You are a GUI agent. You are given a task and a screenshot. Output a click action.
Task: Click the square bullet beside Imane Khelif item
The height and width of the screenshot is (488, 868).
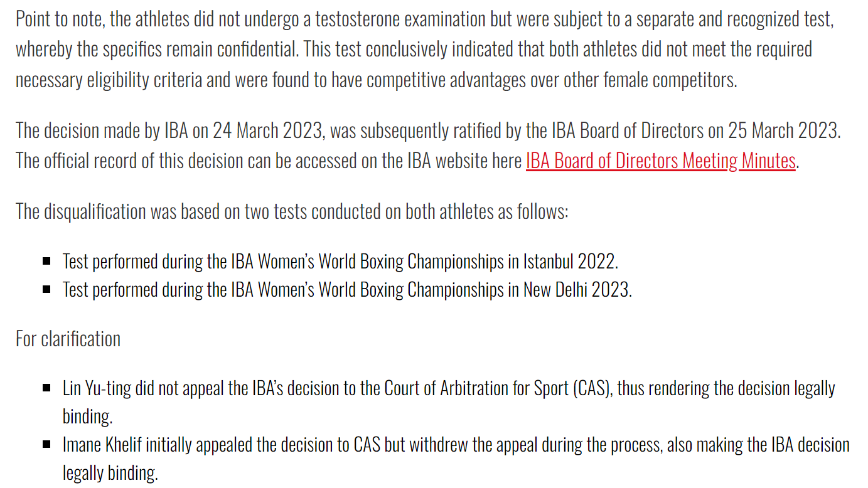click(x=47, y=445)
